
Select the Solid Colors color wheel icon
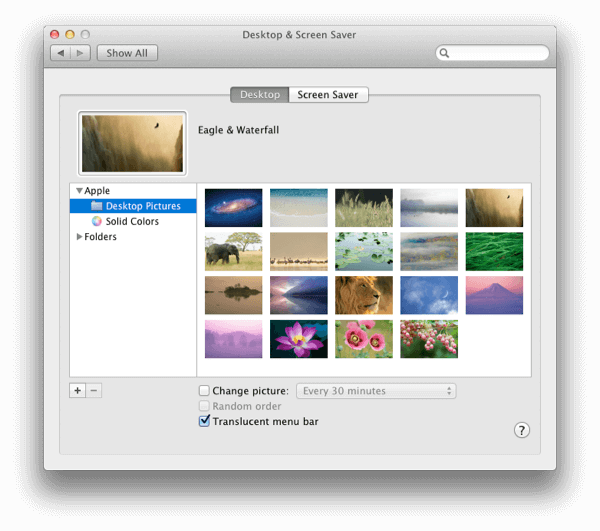click(96, 221)
